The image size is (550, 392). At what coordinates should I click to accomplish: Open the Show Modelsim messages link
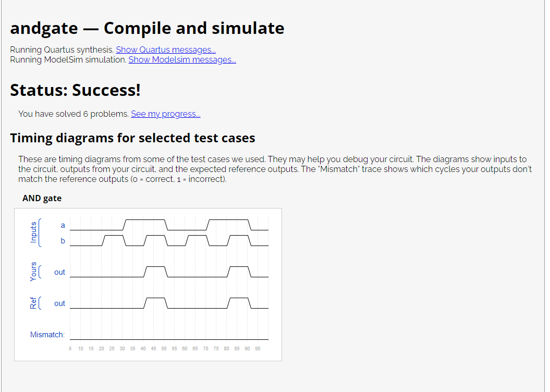click(182, 59)
